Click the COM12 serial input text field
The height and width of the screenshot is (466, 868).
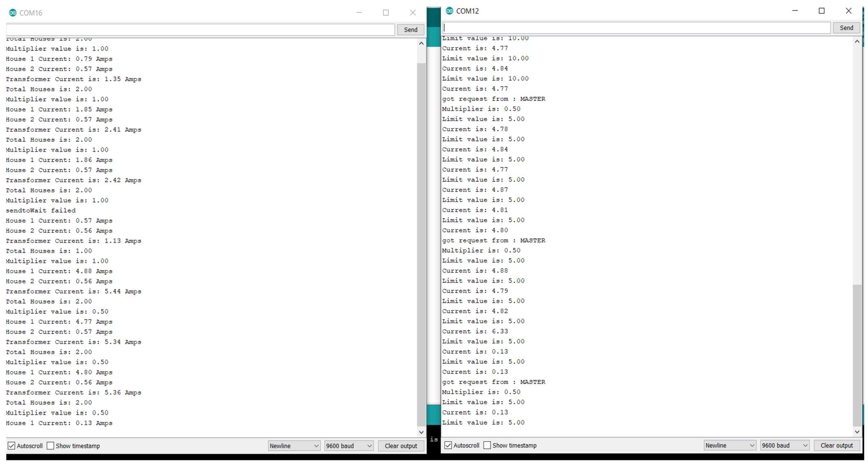coord(636,28)
